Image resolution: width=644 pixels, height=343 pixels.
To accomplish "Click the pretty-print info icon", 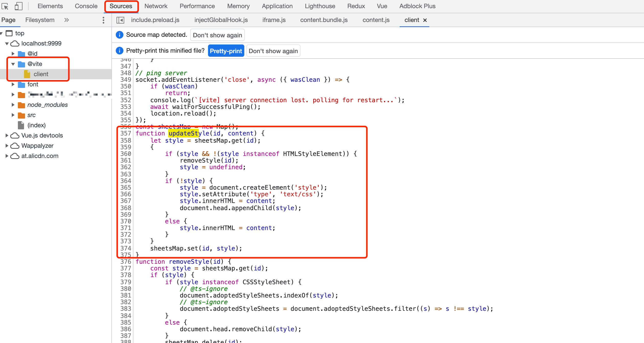I will (119, 51).
